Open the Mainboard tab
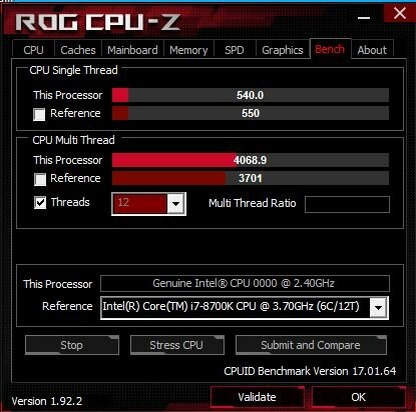This screenshot has width=416, height=412. pos(132,50)
